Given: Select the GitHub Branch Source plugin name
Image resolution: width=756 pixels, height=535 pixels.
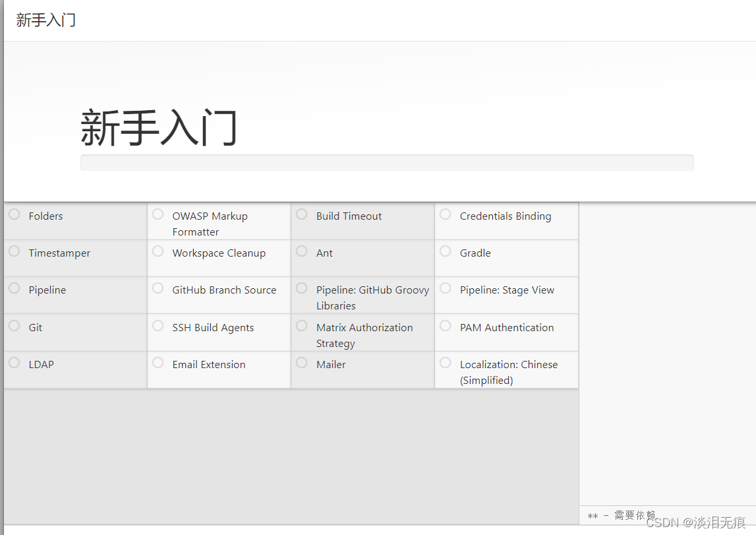Looking at the screenshot, I should pos(224,290).
